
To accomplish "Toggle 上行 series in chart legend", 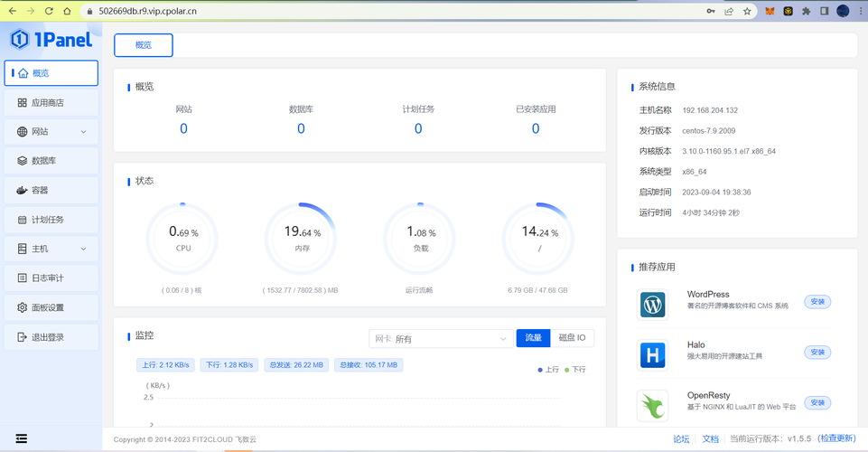I will coord(548,370).
